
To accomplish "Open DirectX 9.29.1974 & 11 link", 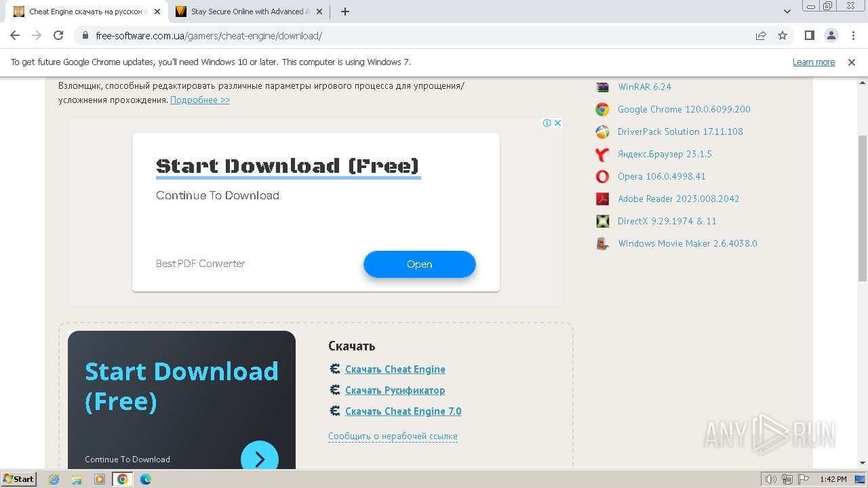I will click(x=667, y=221).
